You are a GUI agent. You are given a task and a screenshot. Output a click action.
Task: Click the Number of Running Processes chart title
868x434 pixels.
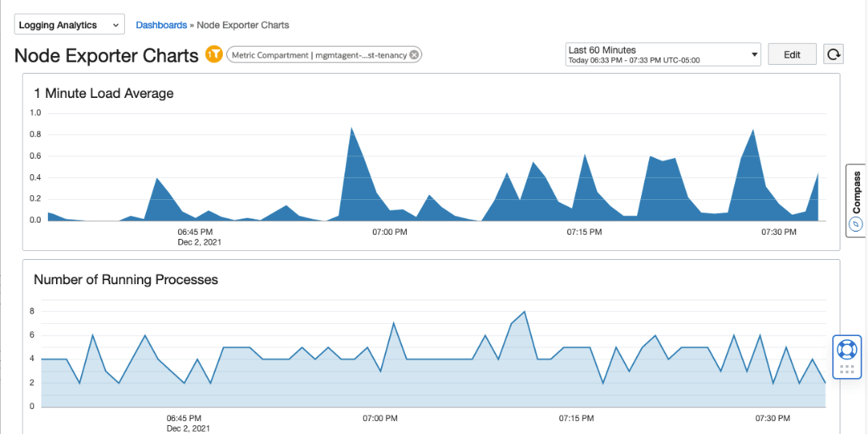(126, 279)
